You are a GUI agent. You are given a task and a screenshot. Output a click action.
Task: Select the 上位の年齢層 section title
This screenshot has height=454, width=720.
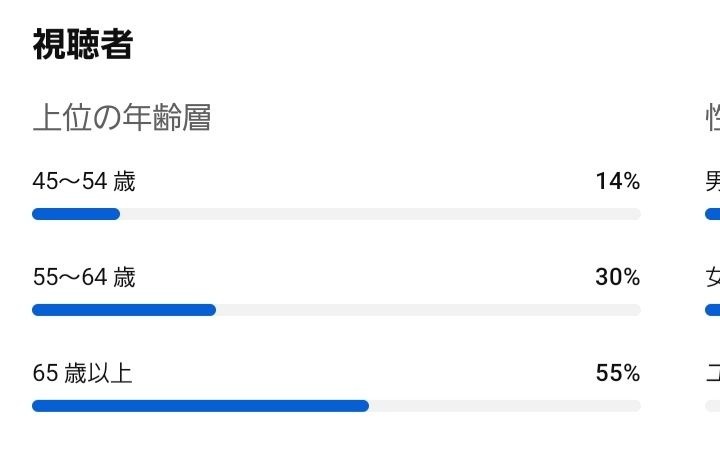pos(121,118)
